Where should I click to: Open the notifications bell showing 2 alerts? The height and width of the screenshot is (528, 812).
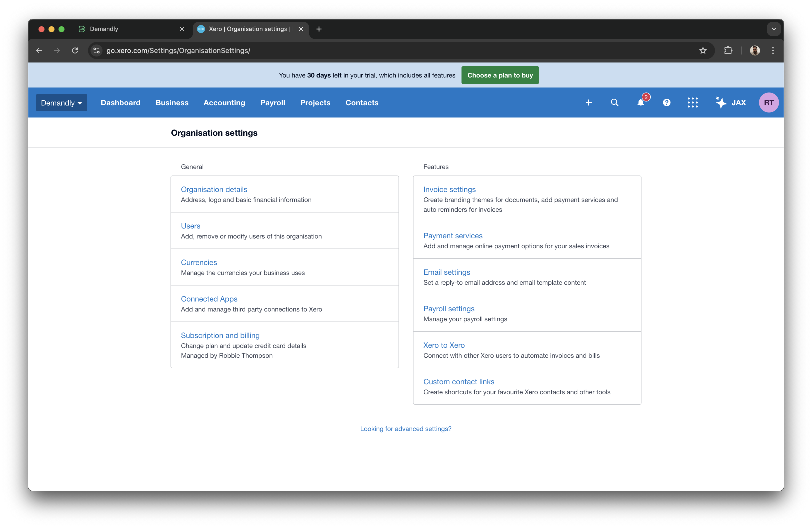tap(640, 102)
